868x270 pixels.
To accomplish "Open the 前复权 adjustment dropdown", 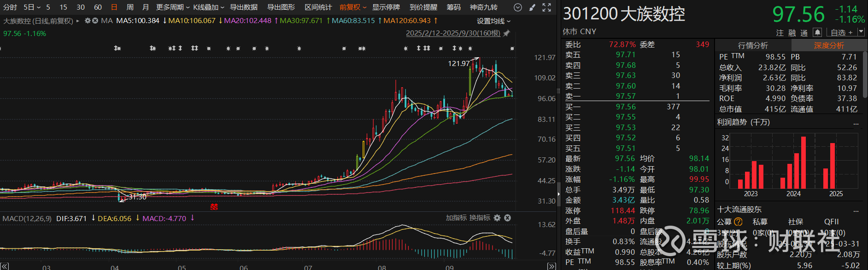I will point(353,7).
